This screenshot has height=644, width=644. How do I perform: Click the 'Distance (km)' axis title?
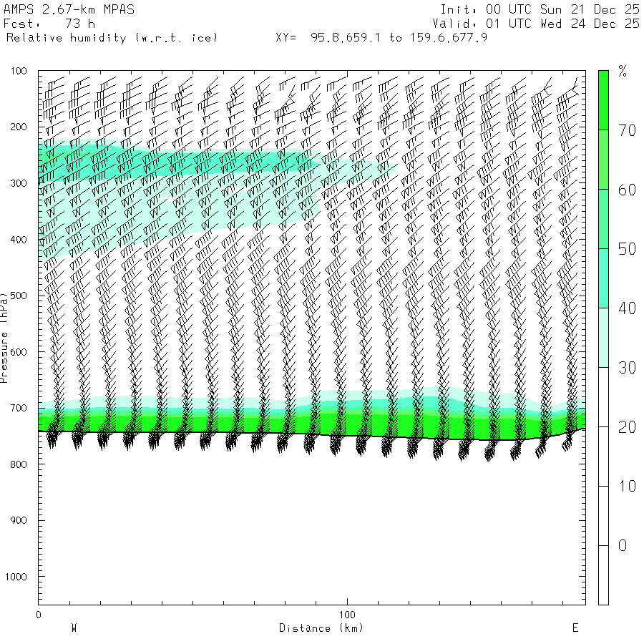pos(321,628)
